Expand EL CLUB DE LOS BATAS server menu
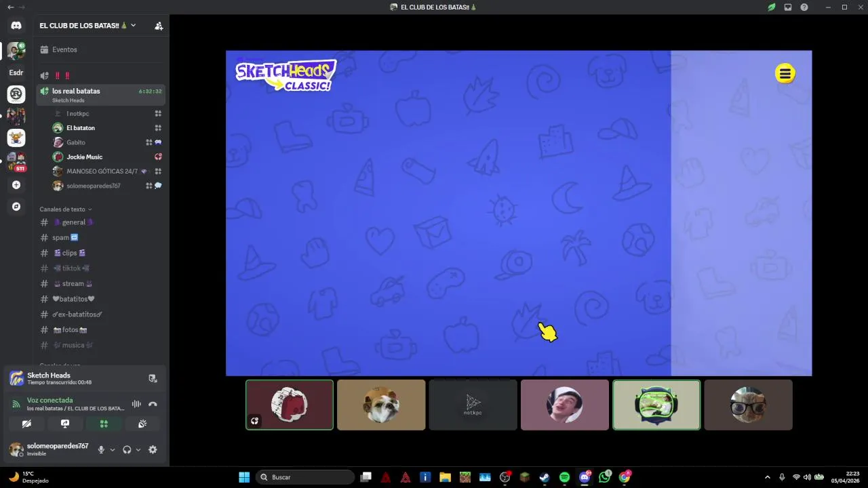This screenshot has width=868, height=488. click(87, 26)
